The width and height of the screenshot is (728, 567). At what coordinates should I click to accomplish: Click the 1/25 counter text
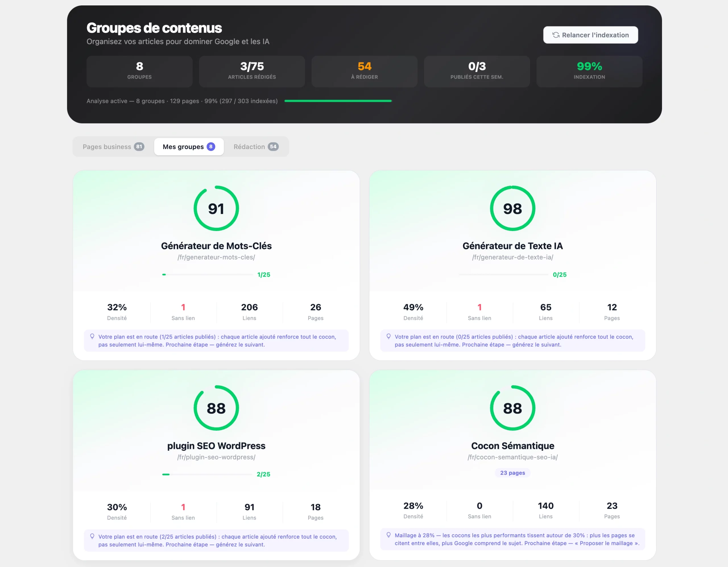[x=264, y=275]
